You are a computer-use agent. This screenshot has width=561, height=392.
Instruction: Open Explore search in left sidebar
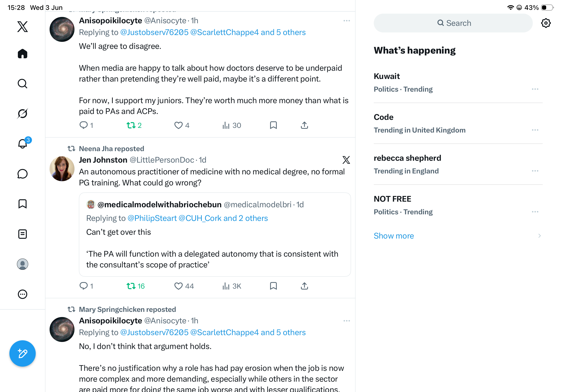click(23, 84)
